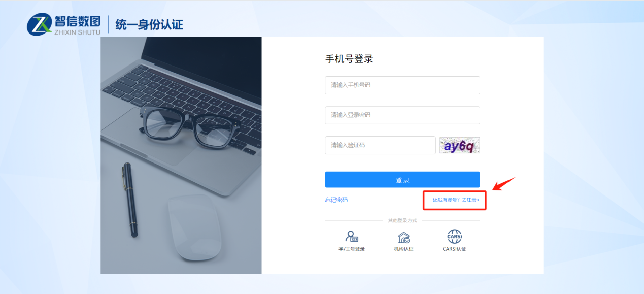Click the phone number input field
This screenshot has height=294, width=644.
tap(402, 85)
